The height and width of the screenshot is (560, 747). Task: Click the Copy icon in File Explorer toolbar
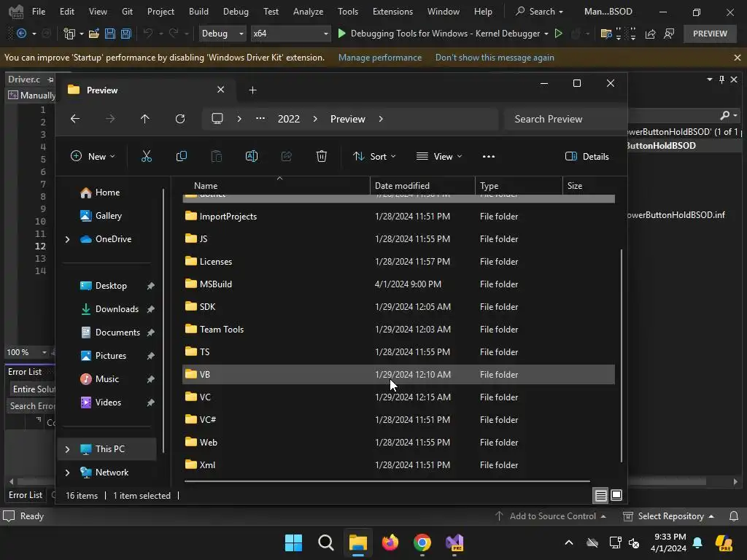182,156
